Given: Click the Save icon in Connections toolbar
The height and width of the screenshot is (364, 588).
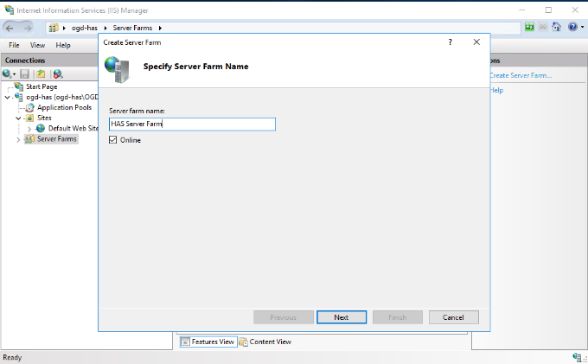Looking at the screenshot, I should pos(25,73).
